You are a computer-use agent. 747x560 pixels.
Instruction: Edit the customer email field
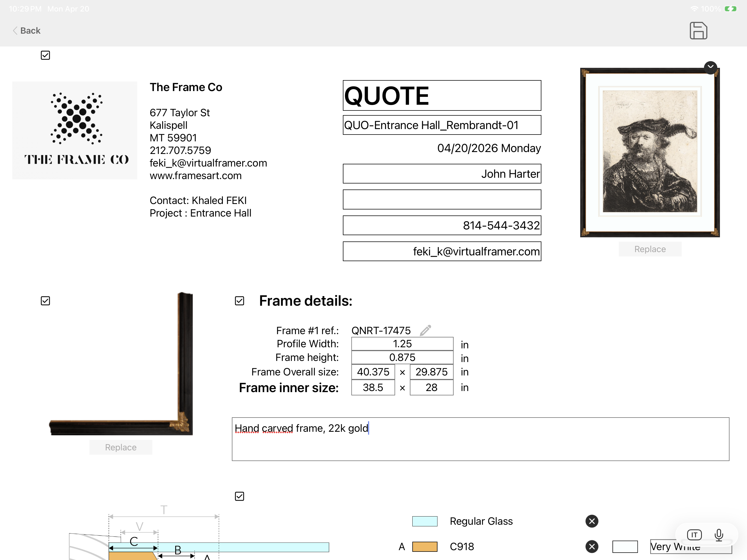coord(442,251)
